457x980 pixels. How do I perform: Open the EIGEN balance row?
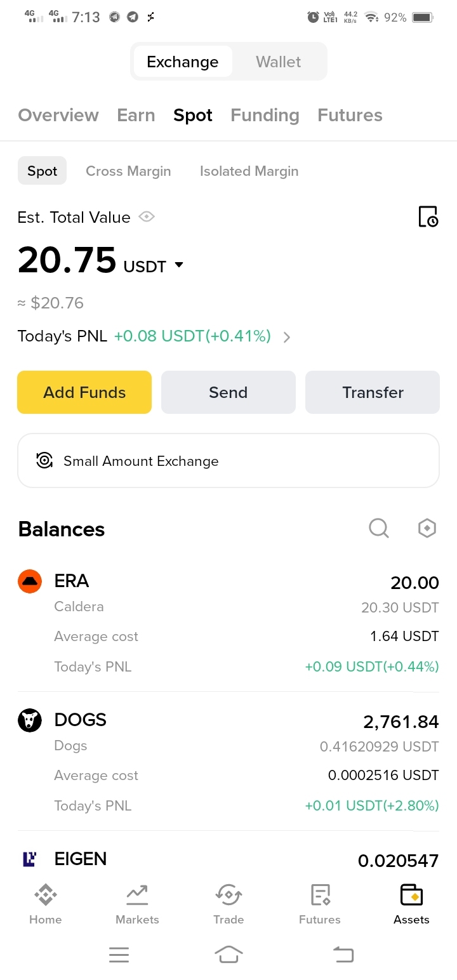228,860
